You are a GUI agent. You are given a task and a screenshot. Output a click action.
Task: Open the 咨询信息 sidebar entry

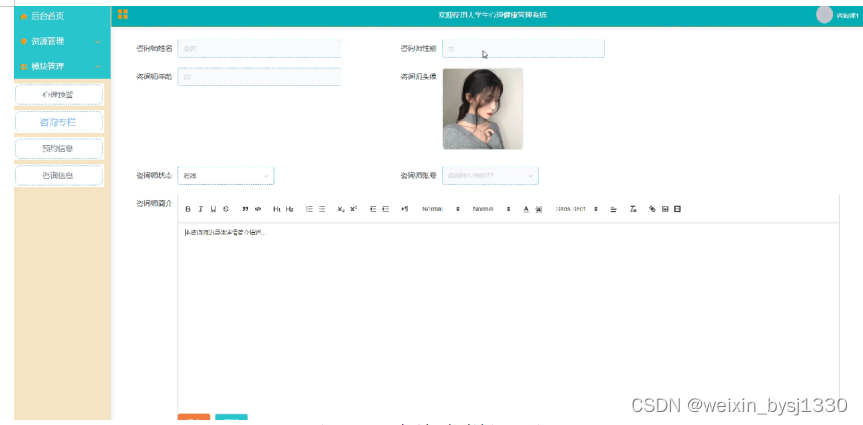click(x=59, y=176)
